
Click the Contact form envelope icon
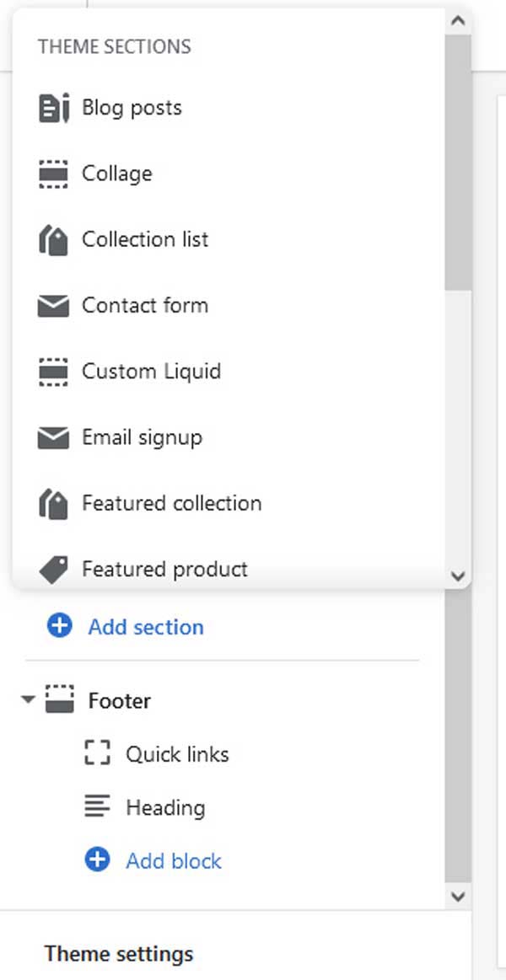click(x=53, y=306)
